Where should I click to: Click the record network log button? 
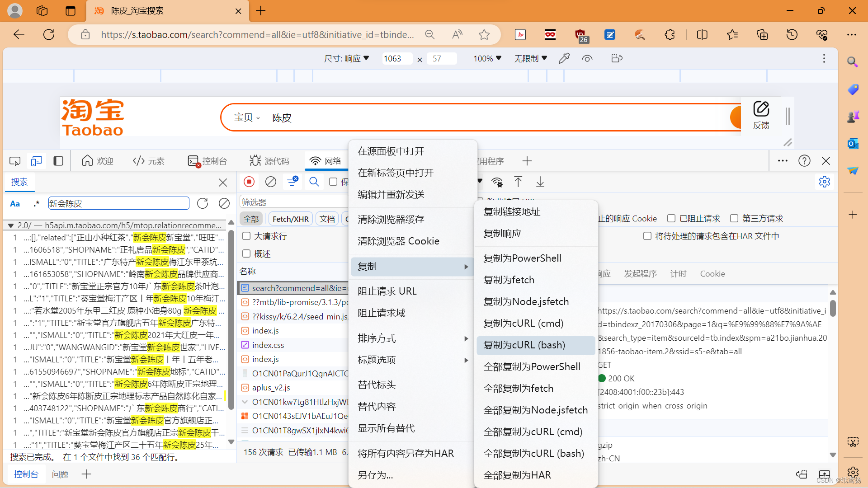[x=249, y=182]
